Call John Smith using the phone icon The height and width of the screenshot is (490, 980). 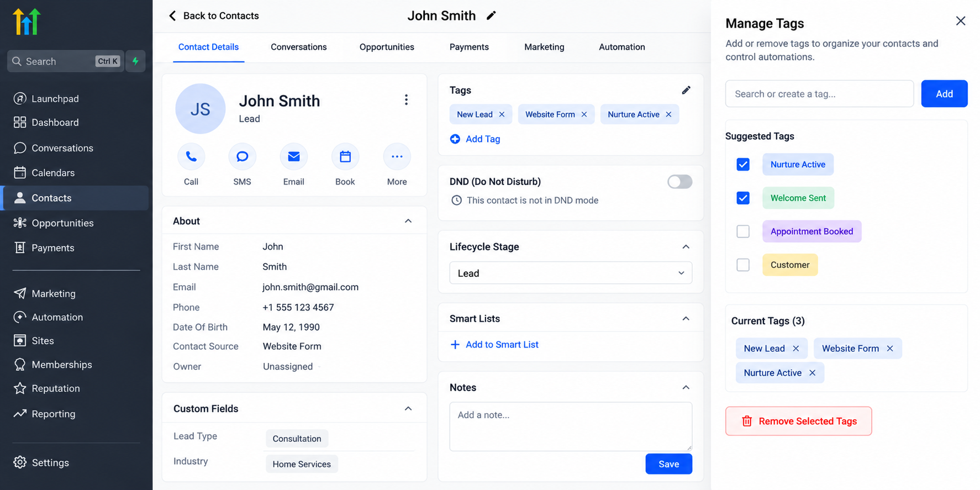click(191, 157)
